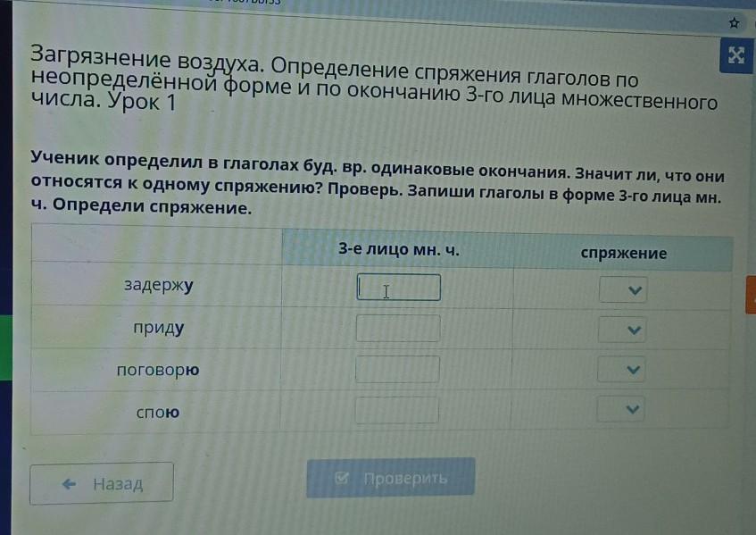Click the column header 3-е лицо мн. ч.
Screen dimensions: 756x535
pos(398,249)
